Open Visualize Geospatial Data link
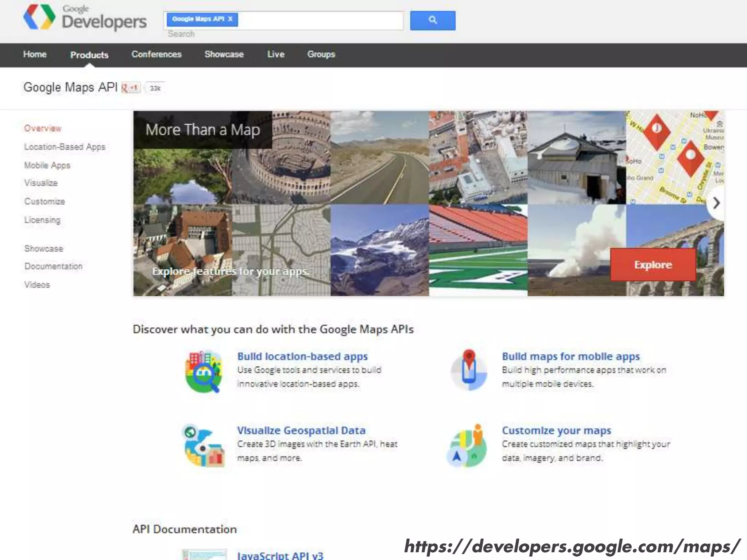The image size is (747, 560). (x=301, y=430)
